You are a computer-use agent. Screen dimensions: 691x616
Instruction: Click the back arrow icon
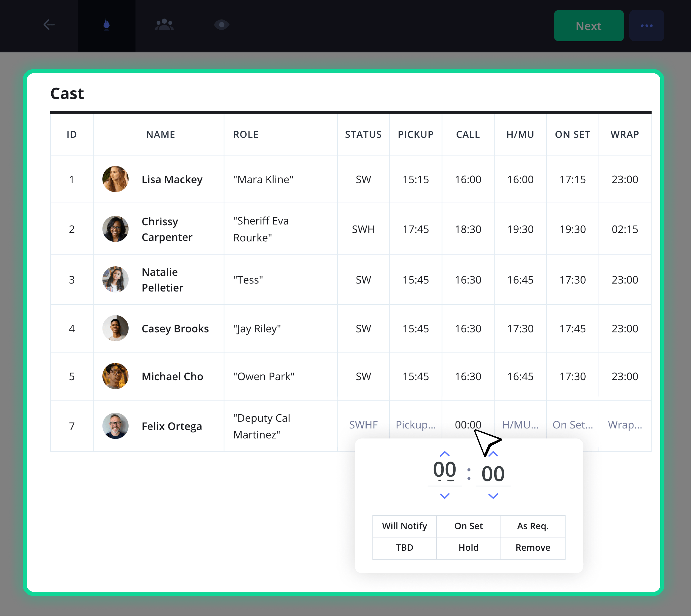(49, 25)
